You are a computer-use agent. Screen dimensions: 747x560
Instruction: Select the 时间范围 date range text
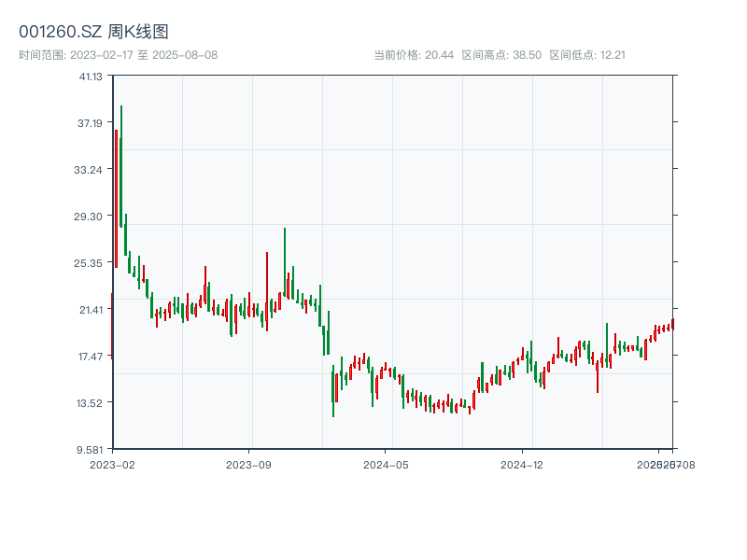pyautogui.click(x=119, y=55)
